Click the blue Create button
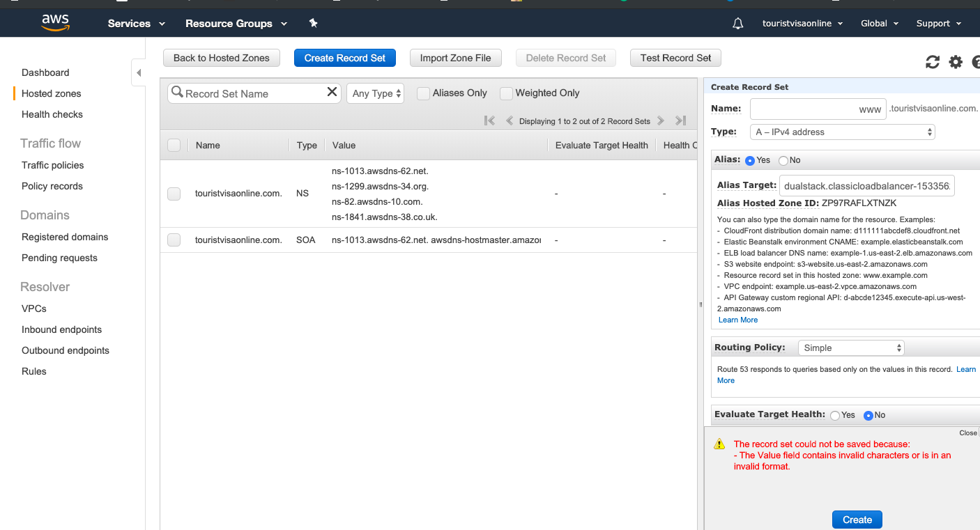 857,520
